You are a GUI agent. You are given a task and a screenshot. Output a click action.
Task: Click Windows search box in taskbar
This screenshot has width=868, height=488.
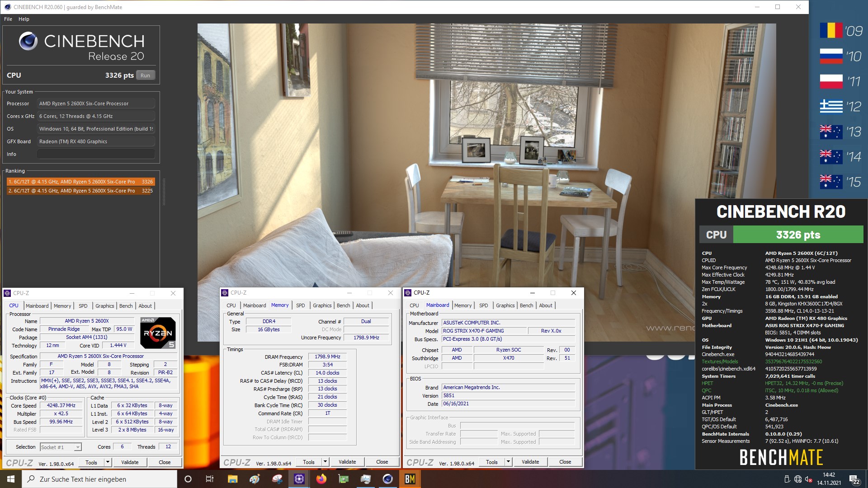point(99,479)
